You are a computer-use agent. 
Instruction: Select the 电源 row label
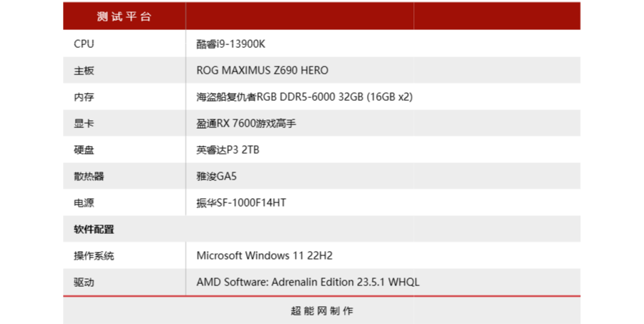pyautogui.click(x=84, y=203)
